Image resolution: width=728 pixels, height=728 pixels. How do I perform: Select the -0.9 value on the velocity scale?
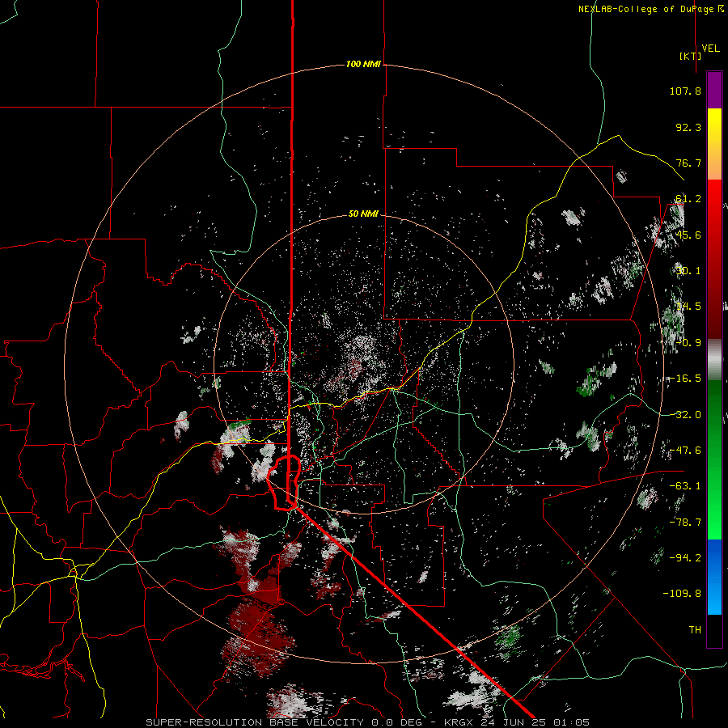[x=688, y=343]
